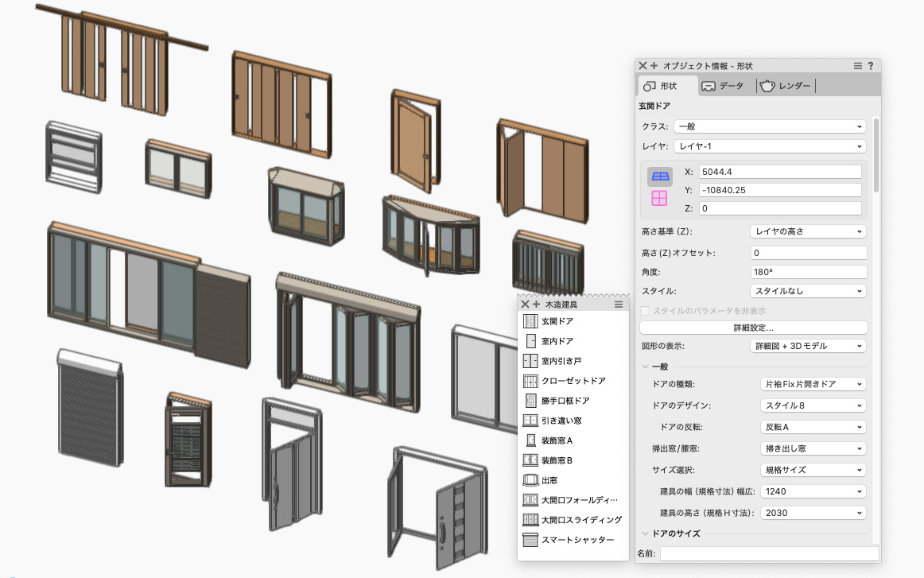
Task: Select the 大開口スライディング tool icon
Action: pos(530,520)
